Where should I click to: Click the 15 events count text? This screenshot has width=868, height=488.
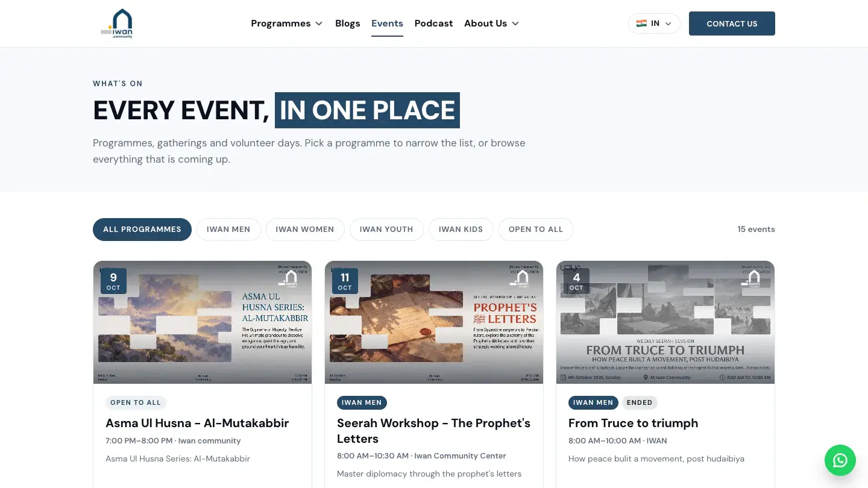click(x=756, y=230)
